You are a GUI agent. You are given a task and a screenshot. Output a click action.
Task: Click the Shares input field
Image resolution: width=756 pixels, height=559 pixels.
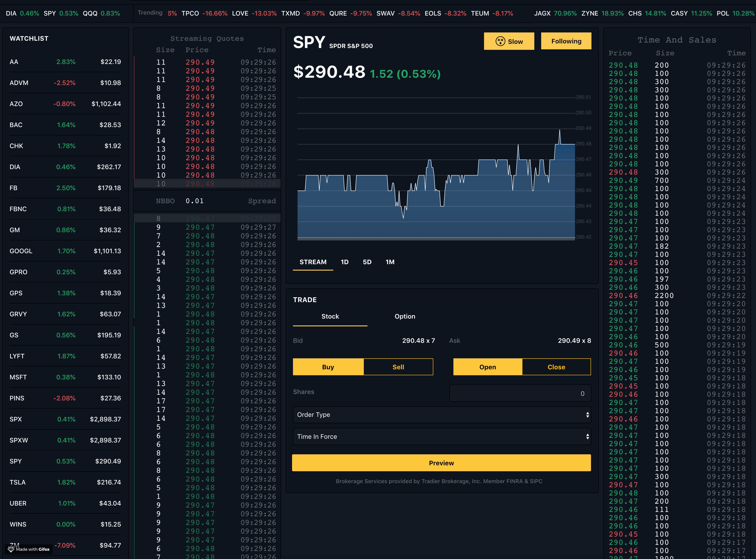pos(520,393)
